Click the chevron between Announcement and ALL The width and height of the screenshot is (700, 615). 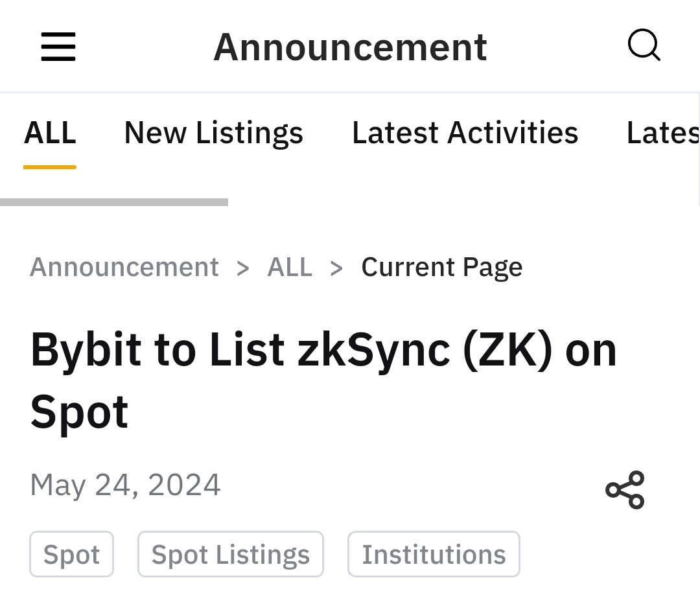pyautogui.click(x=243, y=269)
